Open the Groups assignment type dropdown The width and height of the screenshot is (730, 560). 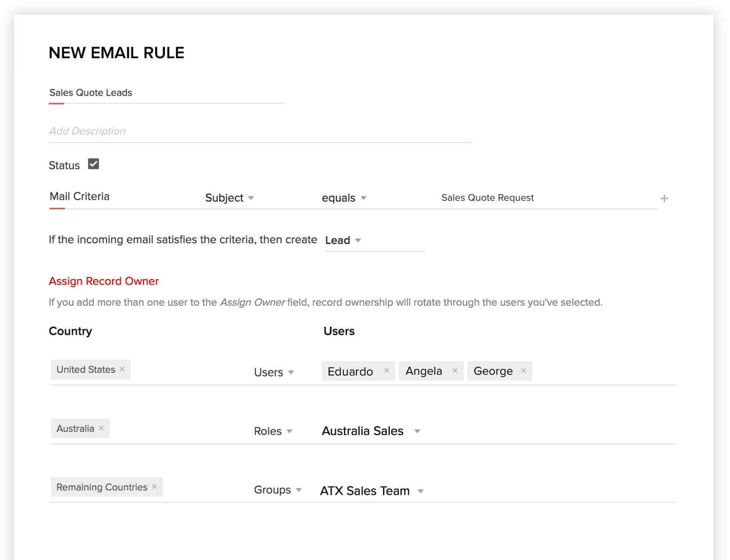[278, 490]
